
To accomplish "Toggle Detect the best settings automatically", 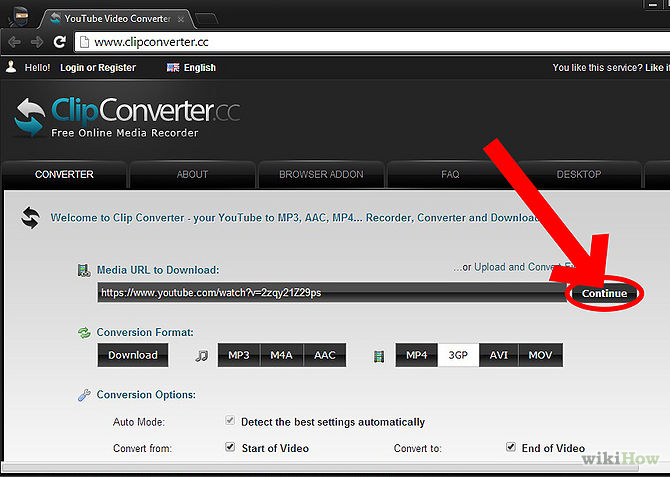I will (230, 421).
